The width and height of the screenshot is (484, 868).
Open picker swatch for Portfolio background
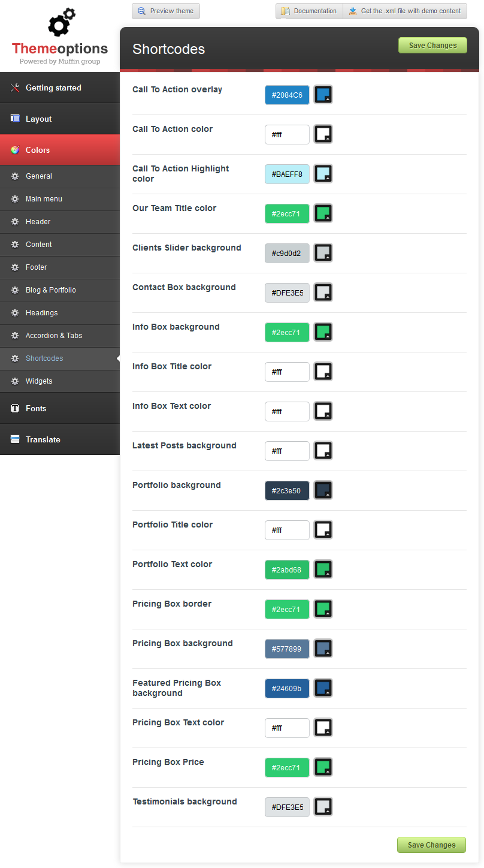point(323,490)
